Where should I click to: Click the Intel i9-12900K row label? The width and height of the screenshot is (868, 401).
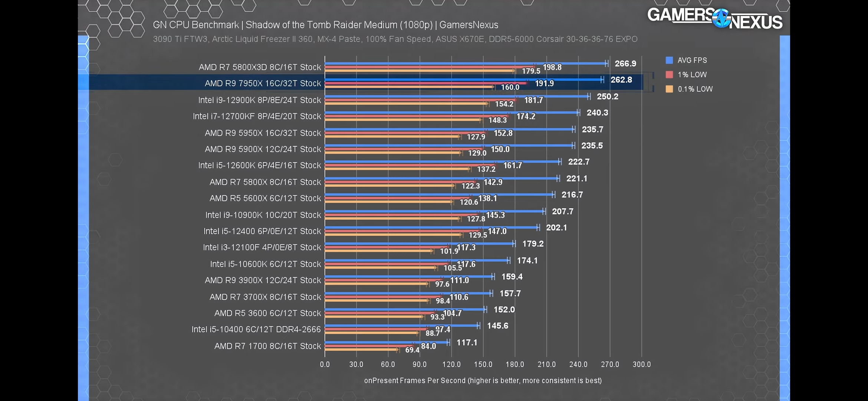259,100
